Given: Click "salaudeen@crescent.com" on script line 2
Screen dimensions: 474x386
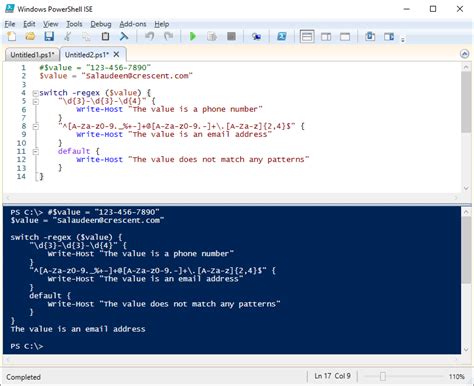Looking at the screenshot, I should click(x=137, y=76).
